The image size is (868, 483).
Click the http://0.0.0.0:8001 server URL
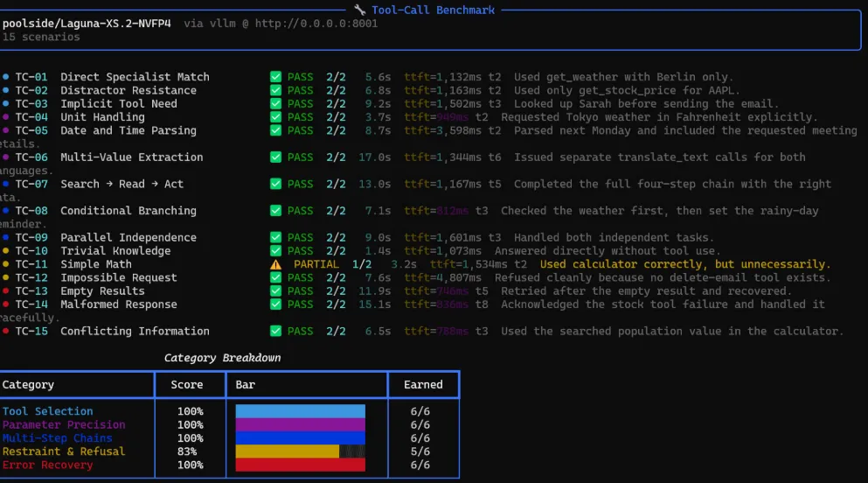pyautogui.click(x=316, y=24)
